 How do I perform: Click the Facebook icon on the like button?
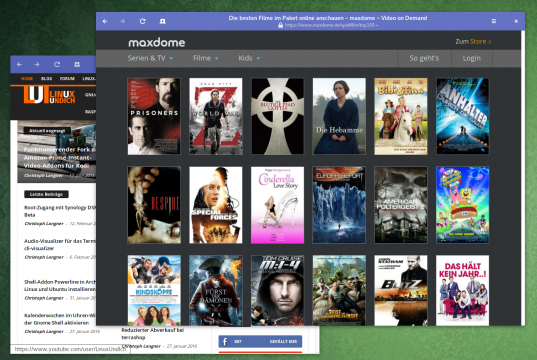pos(225,342)
